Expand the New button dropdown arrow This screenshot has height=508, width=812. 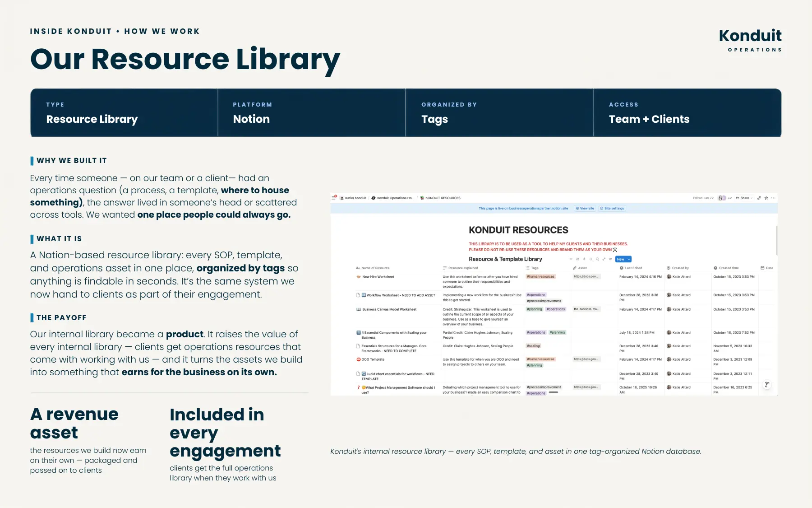(x=629, y=259)
